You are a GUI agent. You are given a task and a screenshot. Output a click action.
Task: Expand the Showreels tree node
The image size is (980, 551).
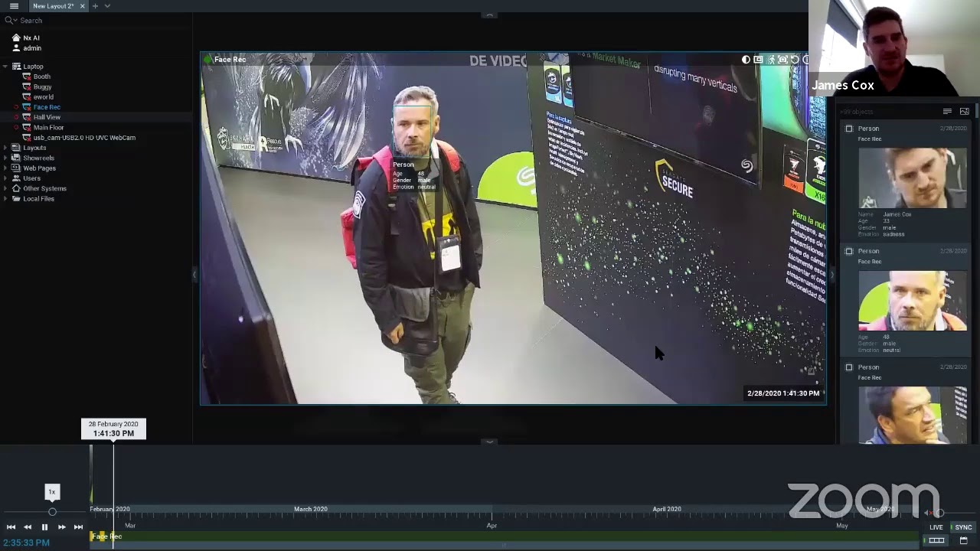click(x=5, y=158)
